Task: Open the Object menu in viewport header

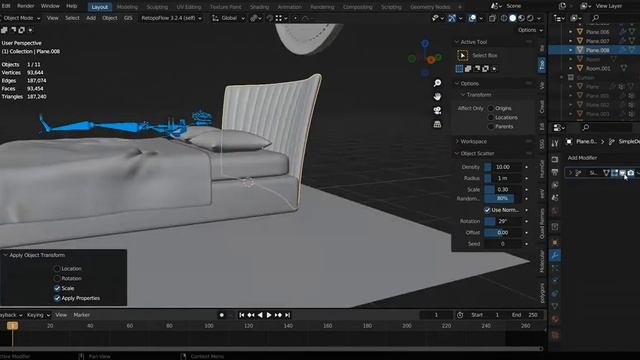Action: (109, 18)
